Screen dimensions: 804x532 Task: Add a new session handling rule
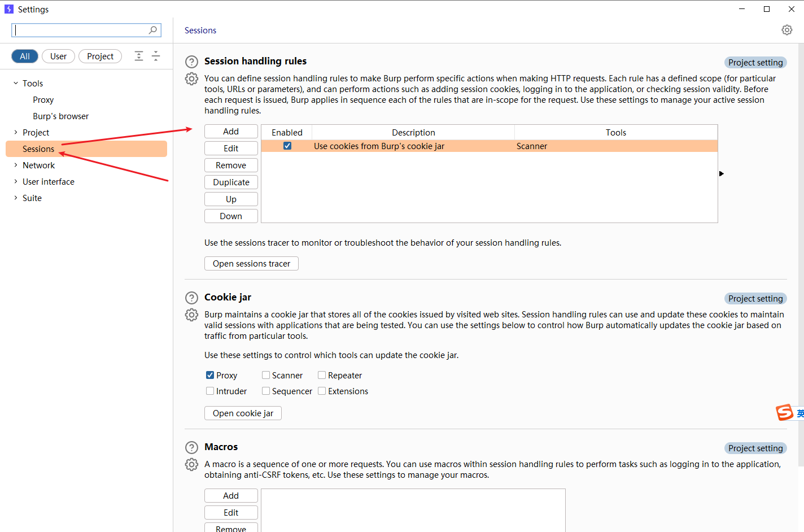[x=231, y=132]
